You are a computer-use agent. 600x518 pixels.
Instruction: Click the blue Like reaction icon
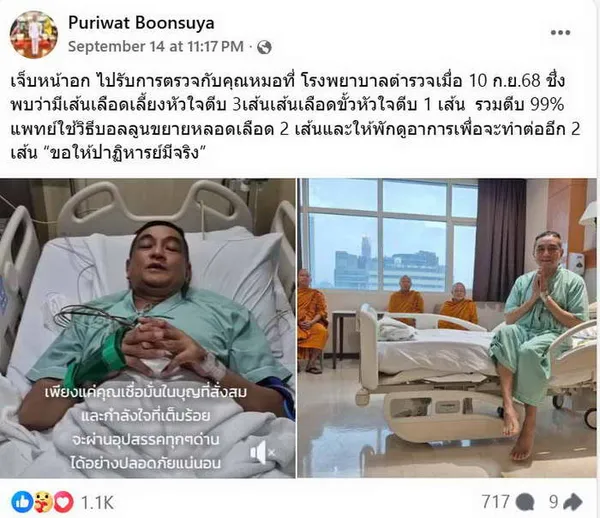click(22, 502)
